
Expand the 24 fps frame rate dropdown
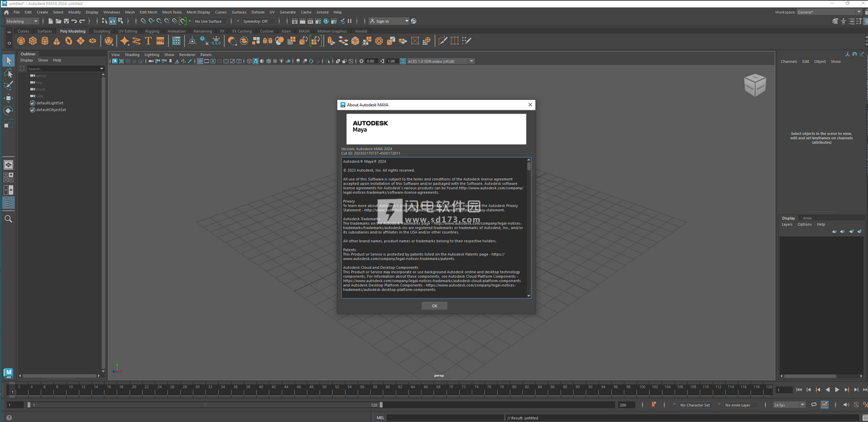point(789,405)
